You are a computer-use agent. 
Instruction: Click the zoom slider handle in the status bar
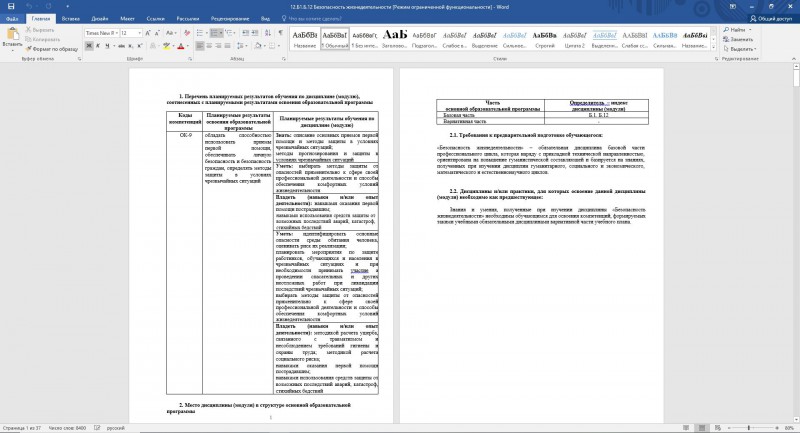click(748, 428)
